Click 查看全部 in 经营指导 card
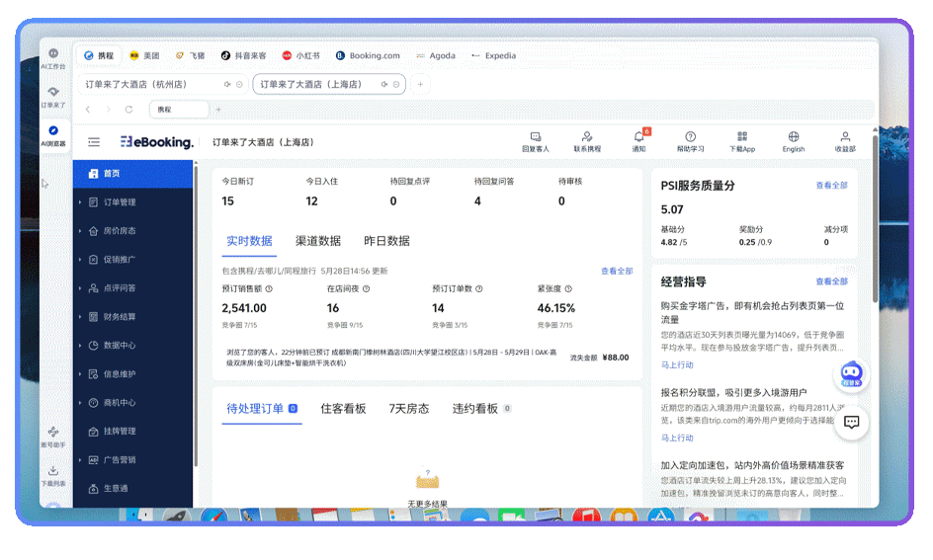 831,281
